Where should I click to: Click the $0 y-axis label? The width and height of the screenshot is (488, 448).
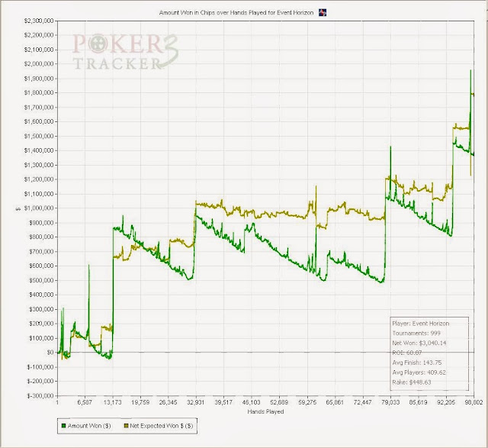pos(50,353)
